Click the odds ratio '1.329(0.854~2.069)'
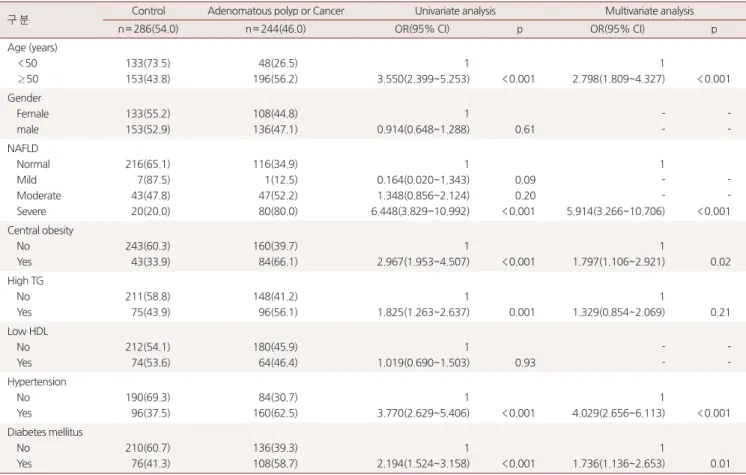This screenshot has height=475, width=746. [x=618, y=312]
